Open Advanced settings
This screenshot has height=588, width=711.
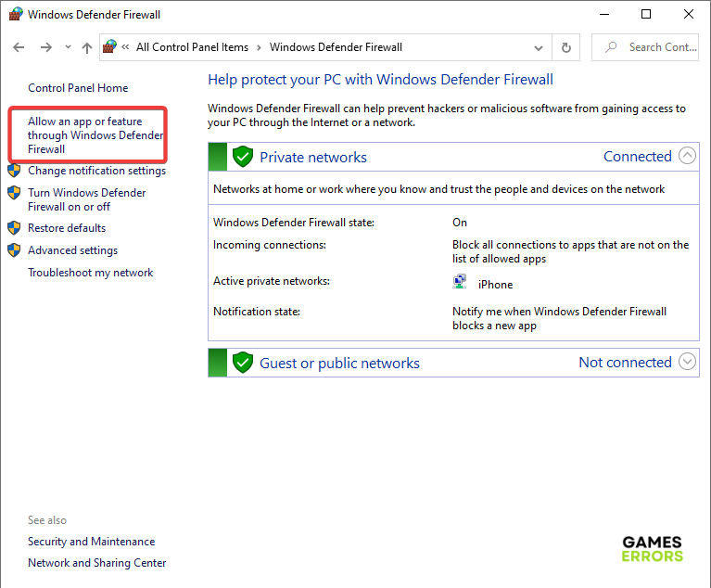point(72,250)
